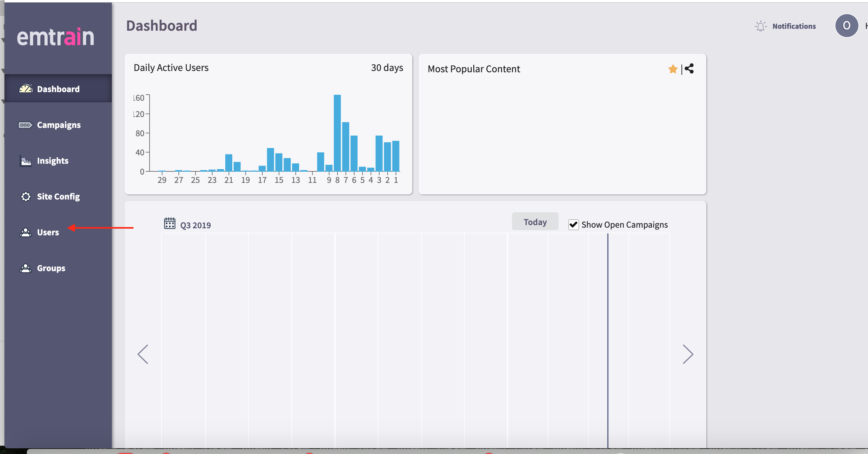Open the Dashboard menu item
Image resolution: width=868 pixels, height=454 pixels.
pos(58,89)
